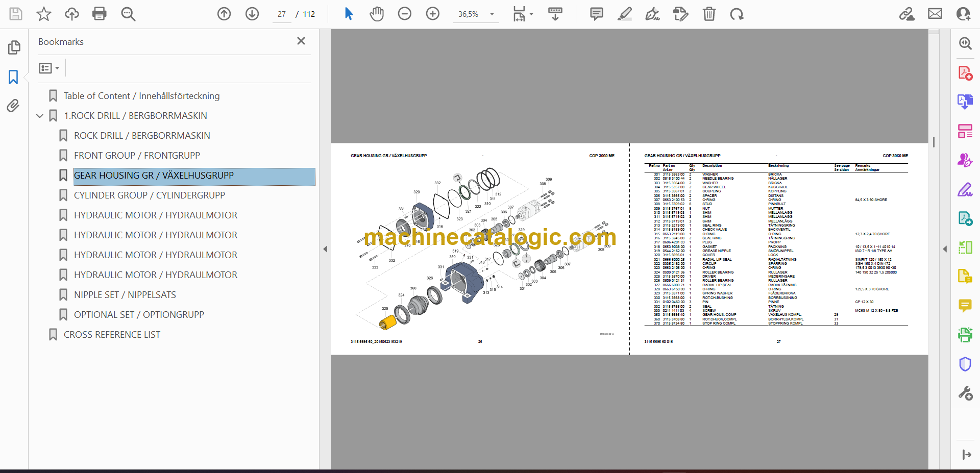Open the attachments paperclip panel
This screenshot has width=980, height=473.
tap(14, 106)
